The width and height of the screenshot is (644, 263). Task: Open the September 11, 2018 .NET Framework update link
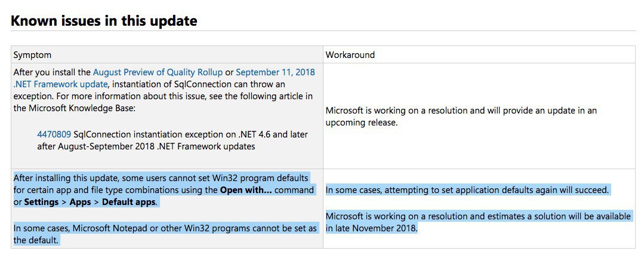tap(275, 72)
